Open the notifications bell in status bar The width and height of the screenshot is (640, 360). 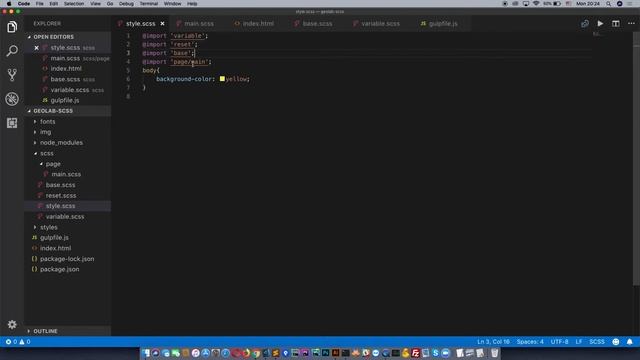click(629, 342)
